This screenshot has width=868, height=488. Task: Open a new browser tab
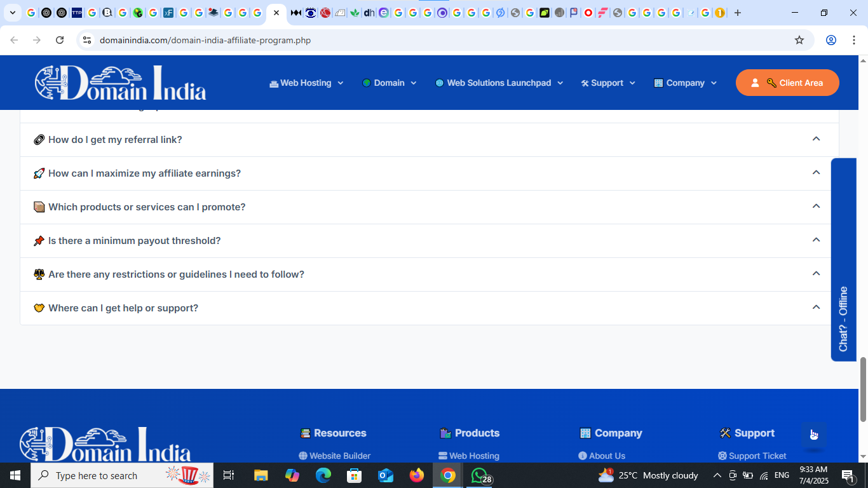pyautogui.click(x=738, y=13)
